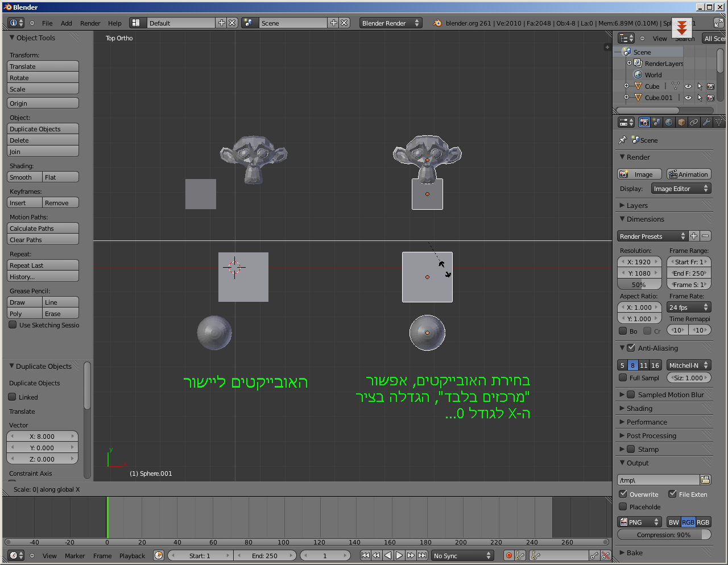Click the Blender logo in info header
Screen dimensions: 728x565
[x=437, y=23]
